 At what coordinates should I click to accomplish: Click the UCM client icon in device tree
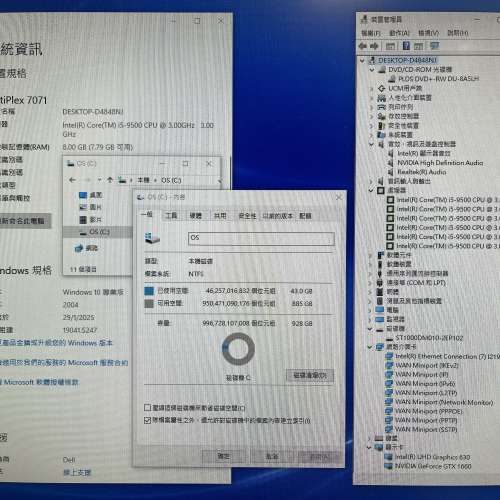[382, 88]
